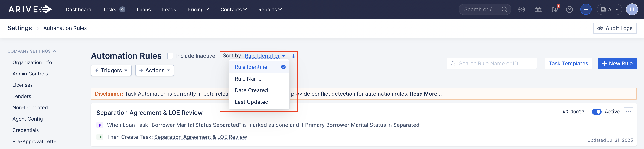Click the Task Templates button
644x149 pixels.
point(568,63)
